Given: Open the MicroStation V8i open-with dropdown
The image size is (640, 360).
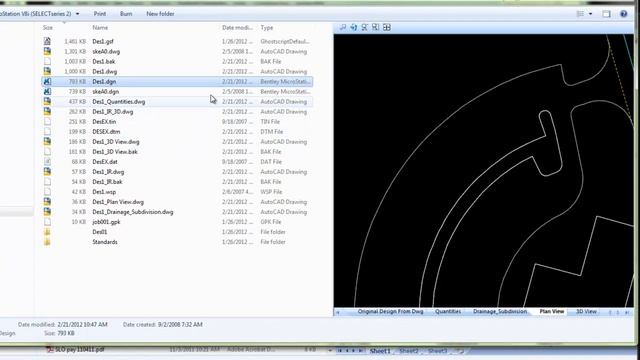Looking at the screenshot, I should (77, 14).
